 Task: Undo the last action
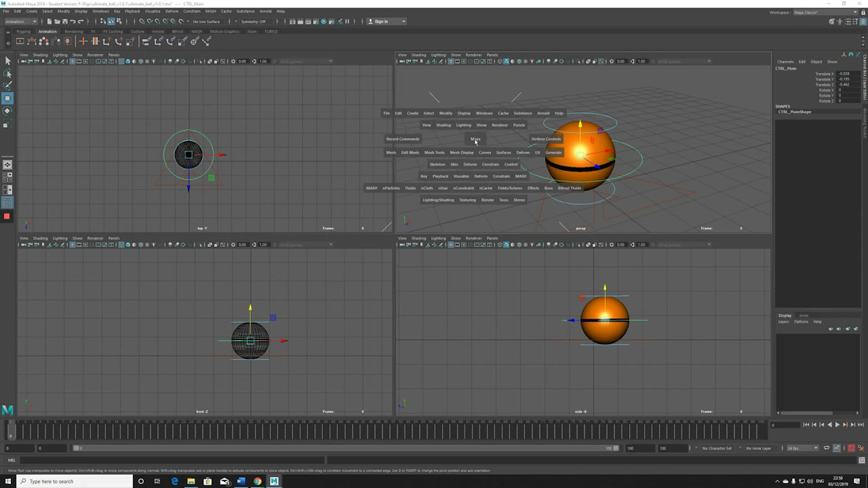73,22
